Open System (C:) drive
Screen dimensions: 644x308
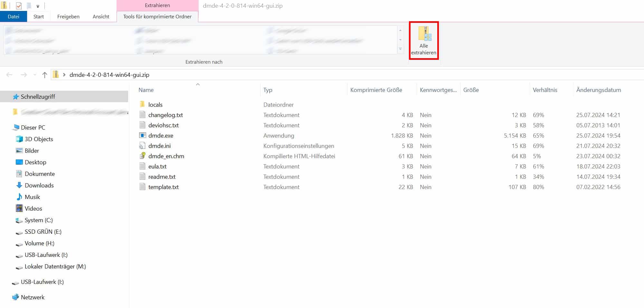(x=39, y=220)
